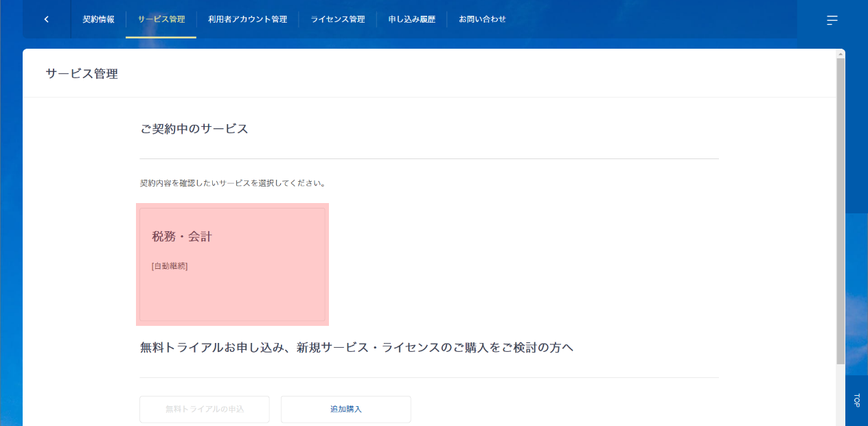Switch to ライセンス管理 tab
This screenshot has height=426, width=868.
[x=338, y=19]
